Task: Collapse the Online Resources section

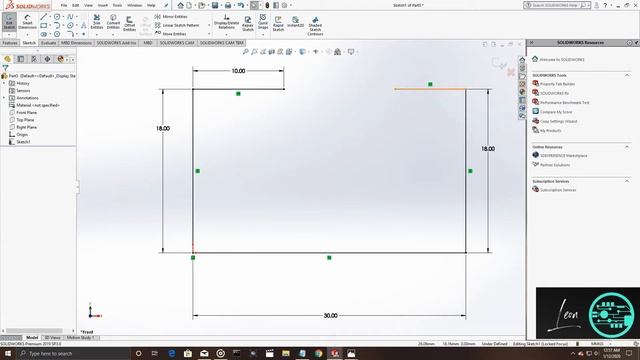Action: click(x=627, y=147)
